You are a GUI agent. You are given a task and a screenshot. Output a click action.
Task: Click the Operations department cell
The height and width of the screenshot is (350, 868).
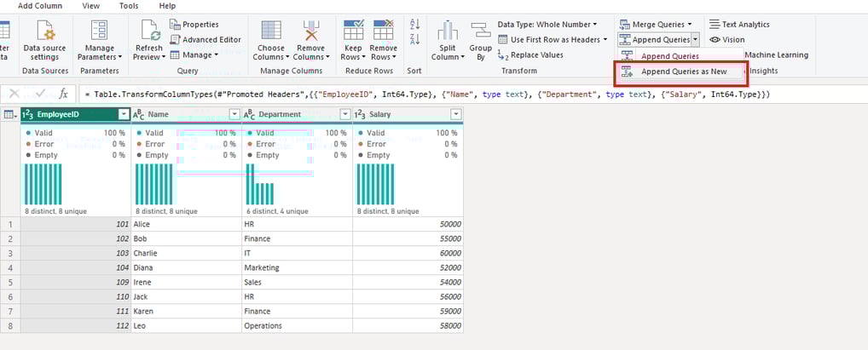click(297, 325)
